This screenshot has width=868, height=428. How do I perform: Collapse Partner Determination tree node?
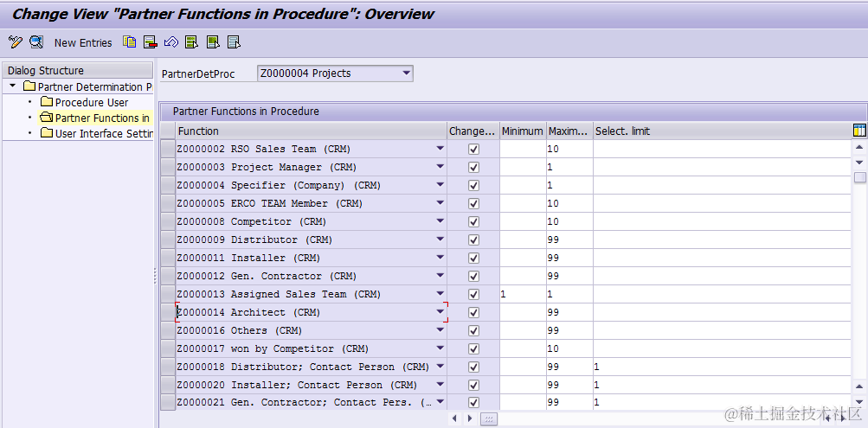tap(13, 86)
